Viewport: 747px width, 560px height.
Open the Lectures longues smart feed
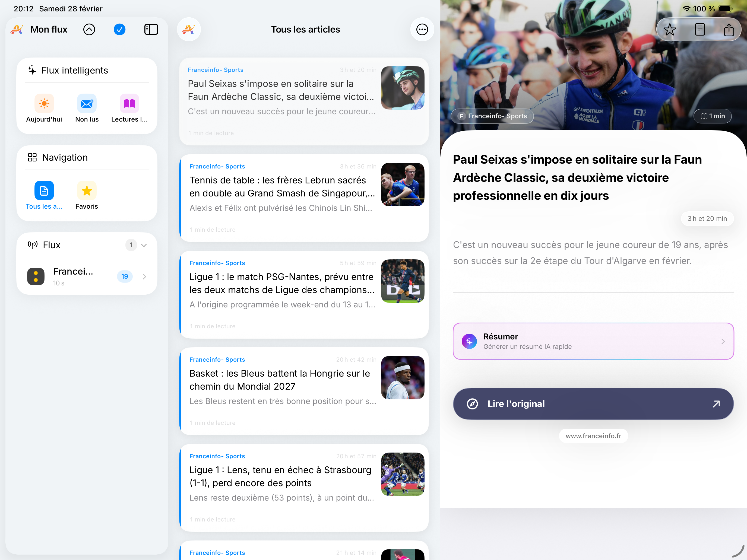(129, 108)
